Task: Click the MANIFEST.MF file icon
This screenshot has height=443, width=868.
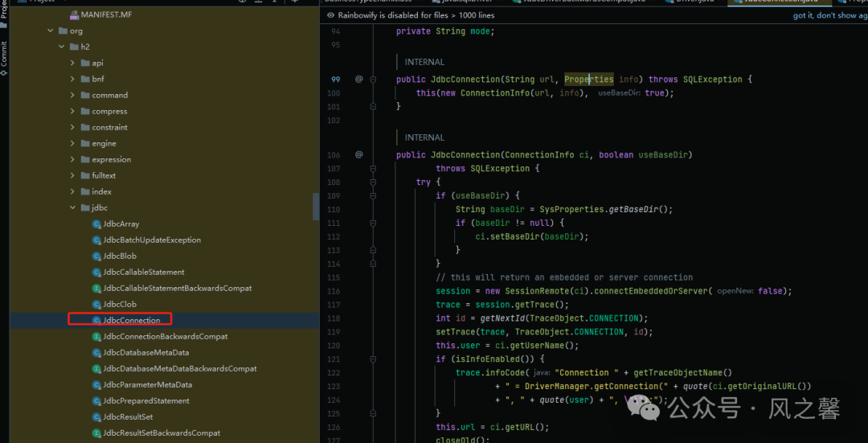Action: [x=74, y=14]
